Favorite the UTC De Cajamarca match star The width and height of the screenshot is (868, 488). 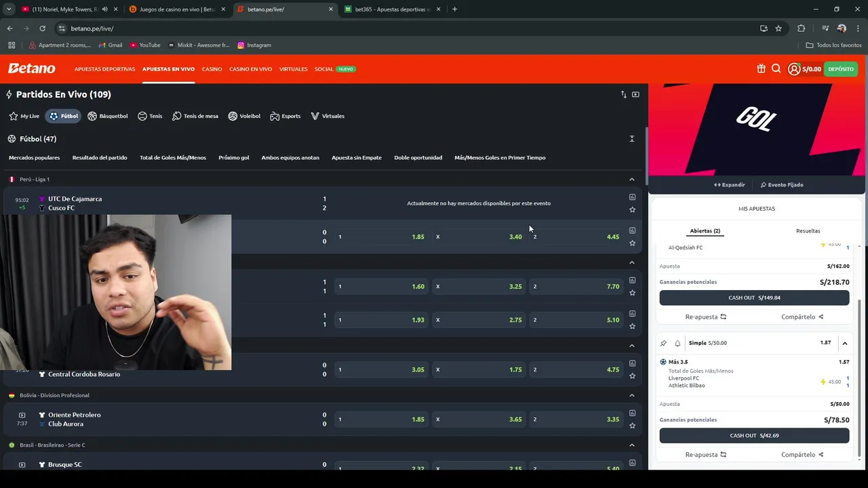click(x=632, y=209)
